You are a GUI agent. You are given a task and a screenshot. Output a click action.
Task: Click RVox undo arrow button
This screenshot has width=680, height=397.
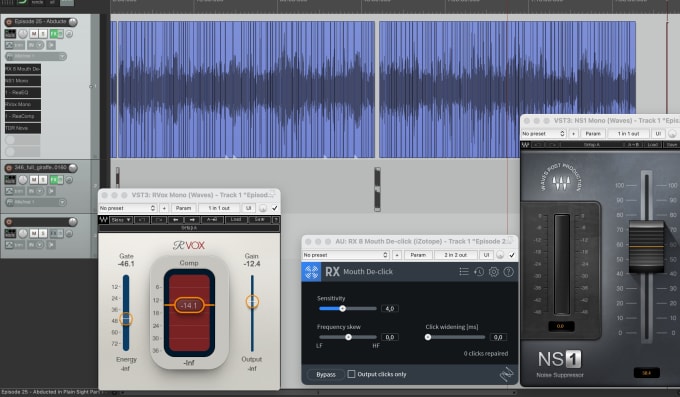click(141, 220)
